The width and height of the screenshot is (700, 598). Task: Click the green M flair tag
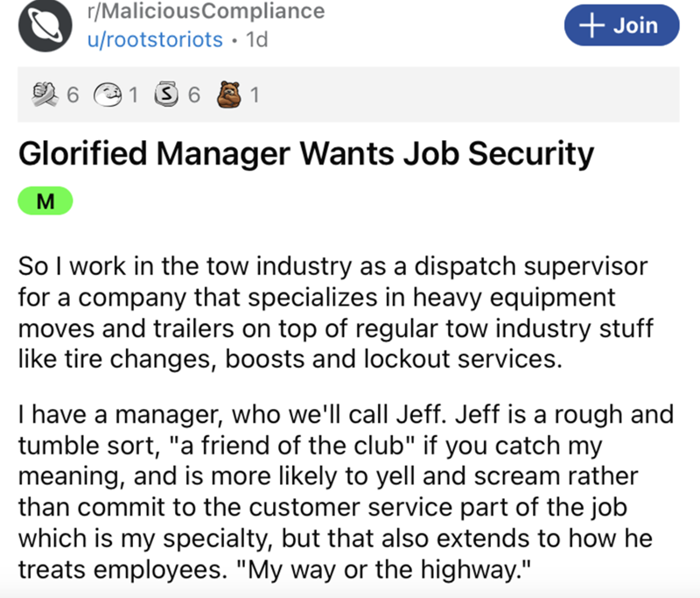coord(45,203)
